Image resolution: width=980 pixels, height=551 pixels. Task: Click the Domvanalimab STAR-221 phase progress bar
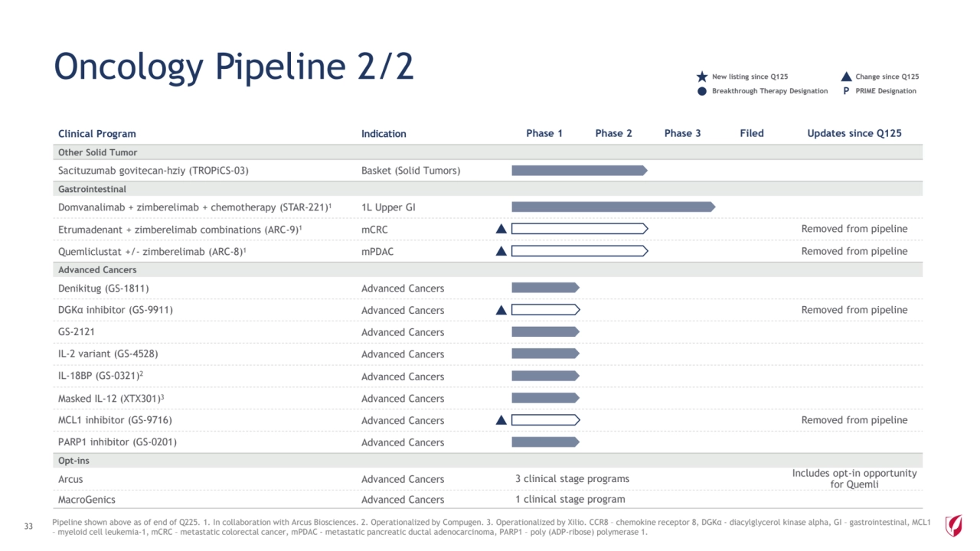613,207
